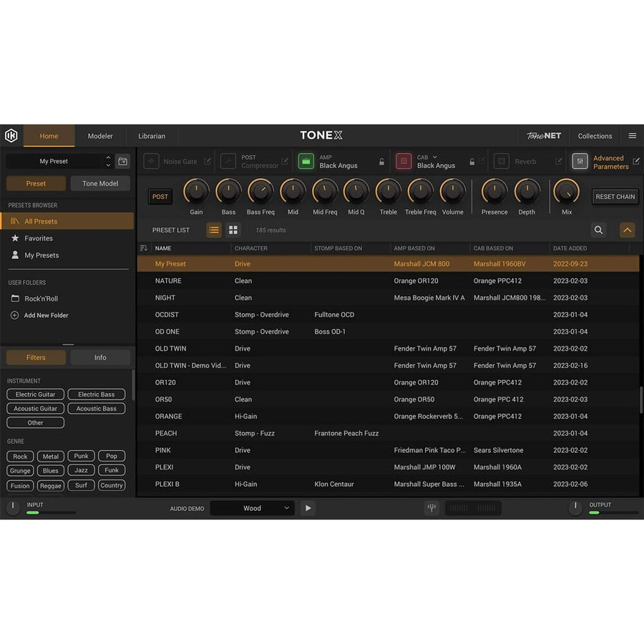
Task: Toggle the Reverb module icon
Action: [502, 161]
